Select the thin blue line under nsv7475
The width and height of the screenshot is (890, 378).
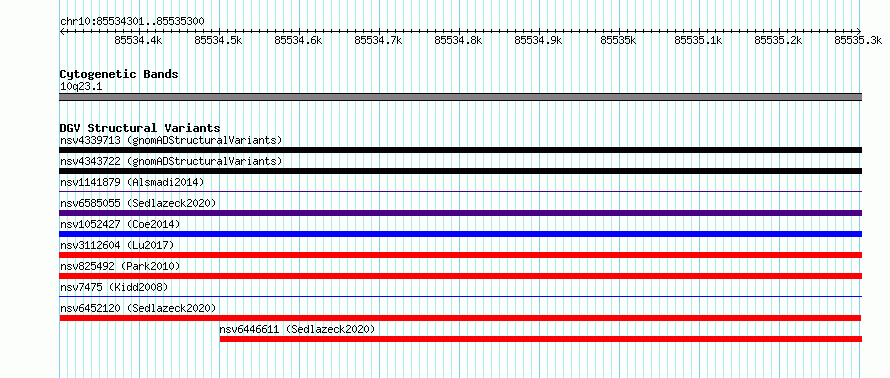coord(460,296)
